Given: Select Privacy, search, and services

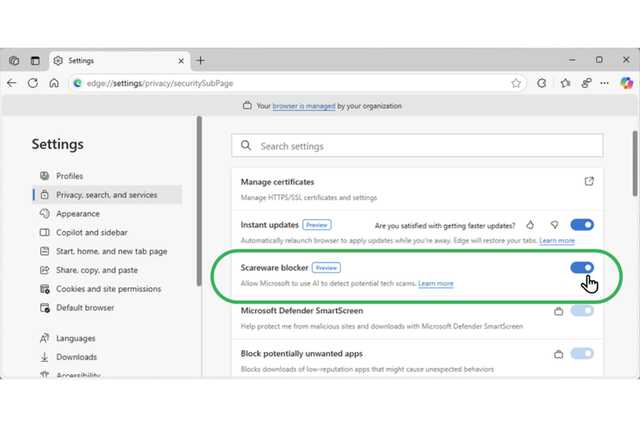Looking at the screenshot, I should [107, 195].
